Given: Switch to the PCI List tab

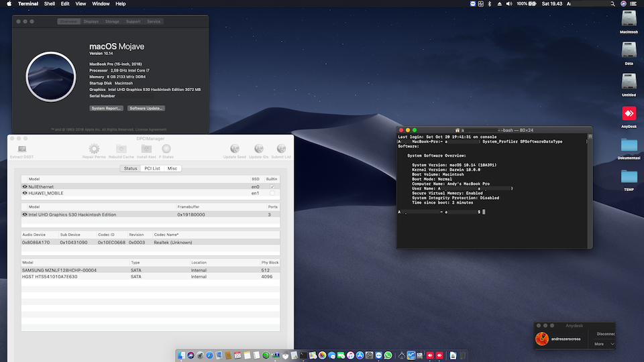Looking at the screenshot, I should click(152, 168).
